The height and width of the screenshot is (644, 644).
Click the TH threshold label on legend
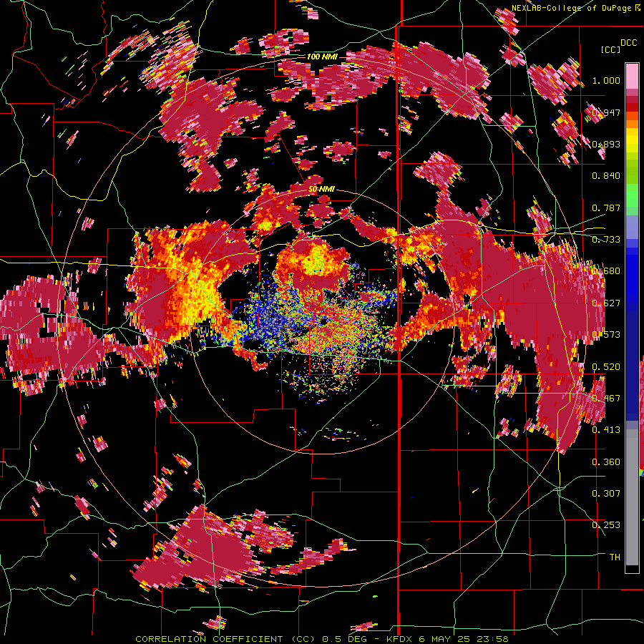[615, 557]
